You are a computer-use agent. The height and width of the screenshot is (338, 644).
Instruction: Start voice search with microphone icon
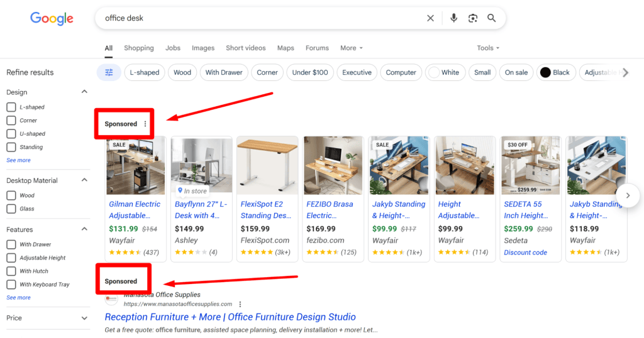(453, 18)
